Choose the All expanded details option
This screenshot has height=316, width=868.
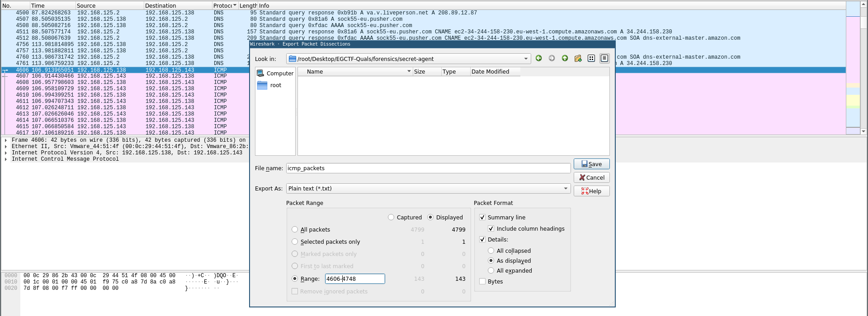[491, 271]
